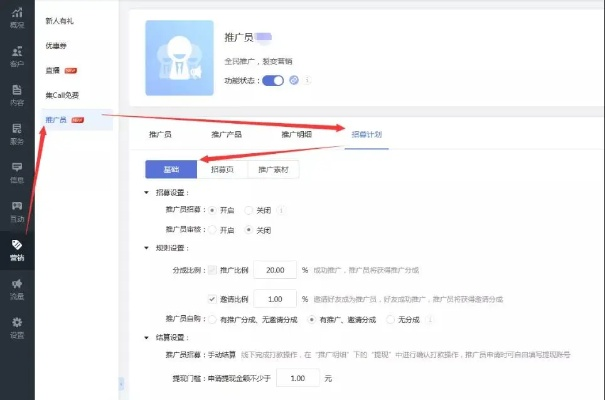Click the 手动结算 settlement text
The image size is (605, 400).
(x=222, y=354)
